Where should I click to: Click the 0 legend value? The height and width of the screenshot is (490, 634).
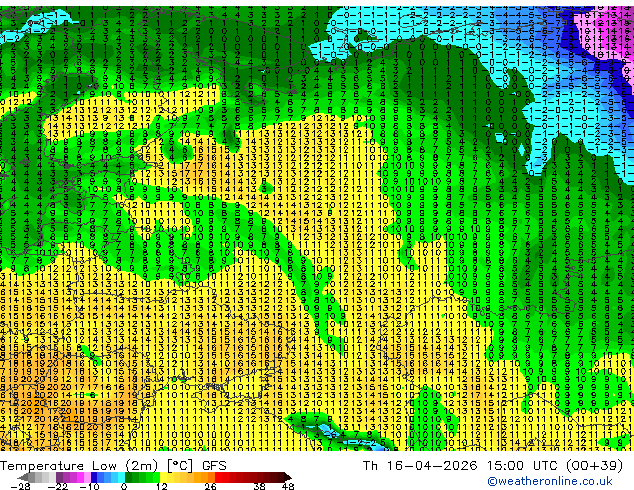coord(124,486)
